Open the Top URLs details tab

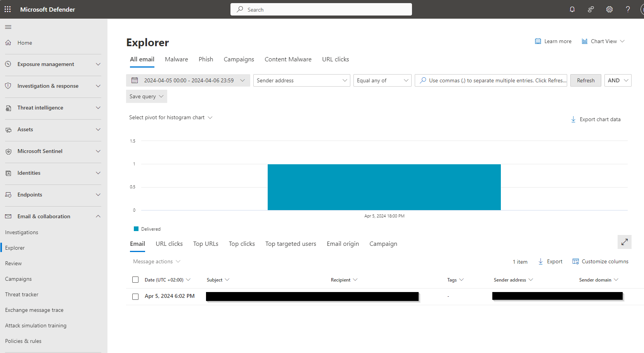(x=206, y=244)
